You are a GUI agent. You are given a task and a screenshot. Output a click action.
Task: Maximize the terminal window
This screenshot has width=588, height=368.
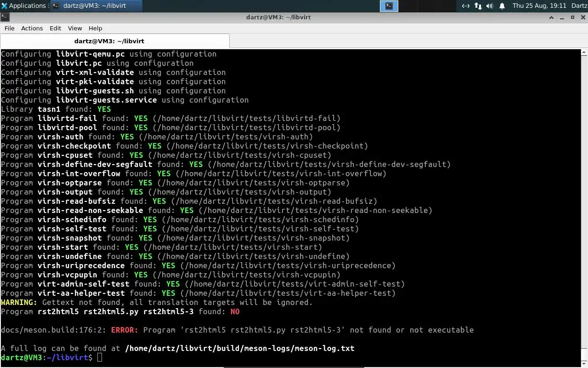572,17
